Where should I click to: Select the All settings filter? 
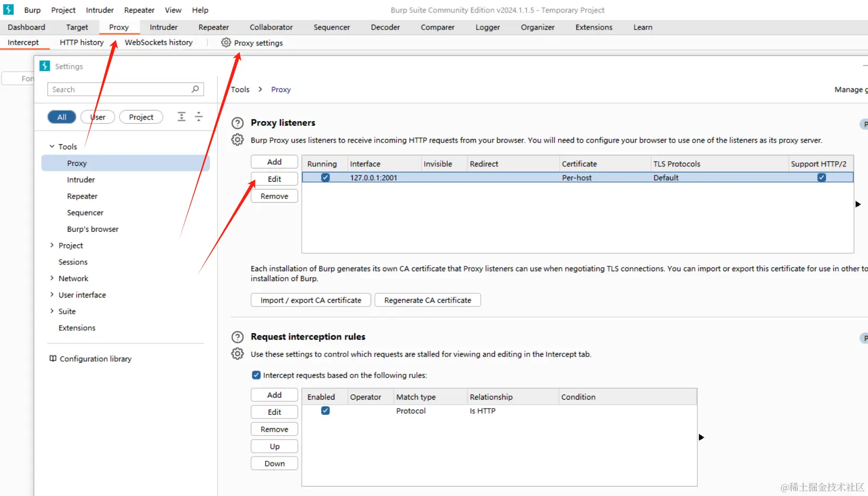(62, 117)
